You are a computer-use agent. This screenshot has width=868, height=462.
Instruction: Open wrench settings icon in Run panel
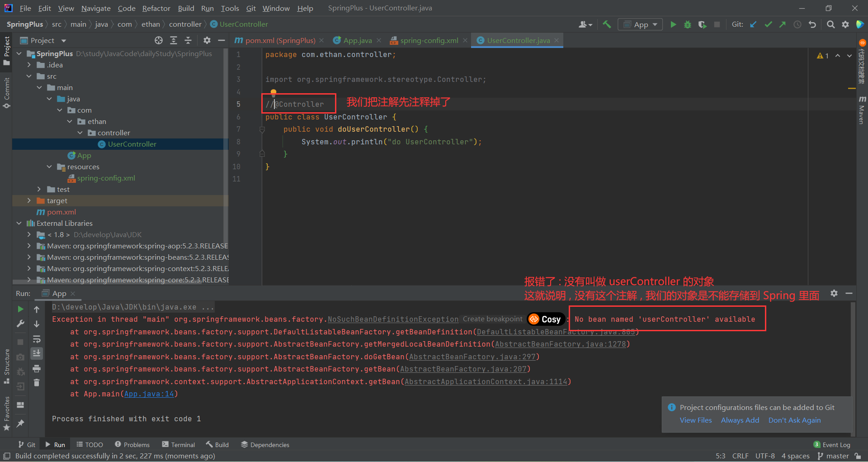[20, 324]
